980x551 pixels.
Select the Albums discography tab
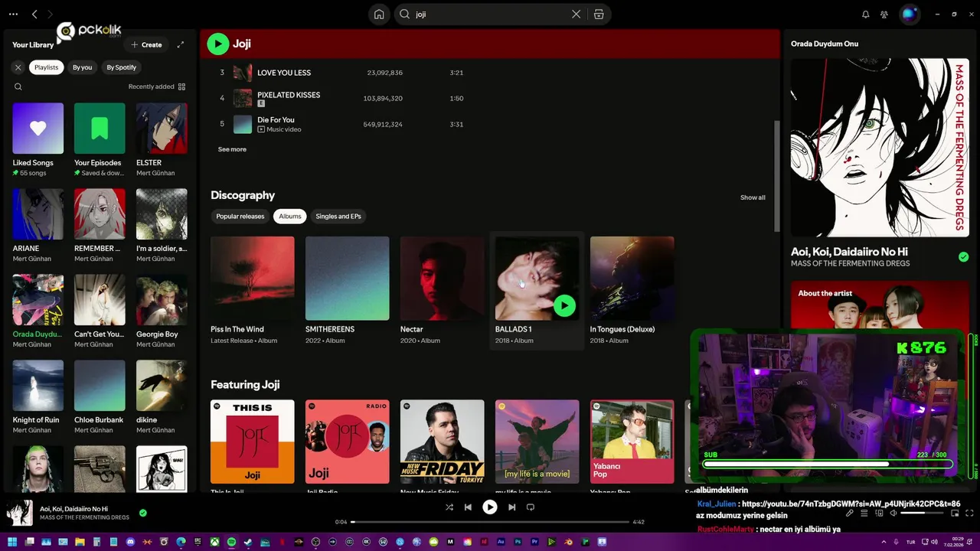click(290, 217)
